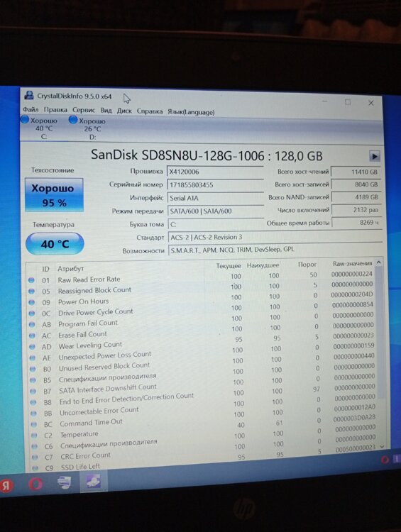Image resolution: width=401 pixels, height=532 pixels.
Task: Close the CrystalDiskInfo window
Action: tap(370, 102)
